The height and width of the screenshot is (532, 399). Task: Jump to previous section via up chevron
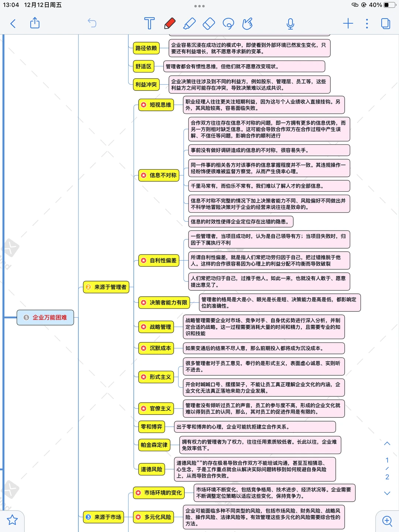[x=387, y=443]
